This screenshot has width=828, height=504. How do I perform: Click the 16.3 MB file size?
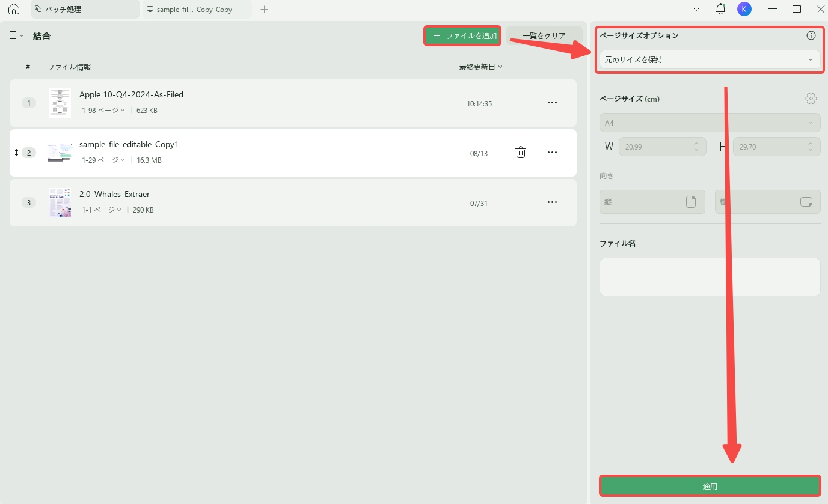tap(149, 160)
